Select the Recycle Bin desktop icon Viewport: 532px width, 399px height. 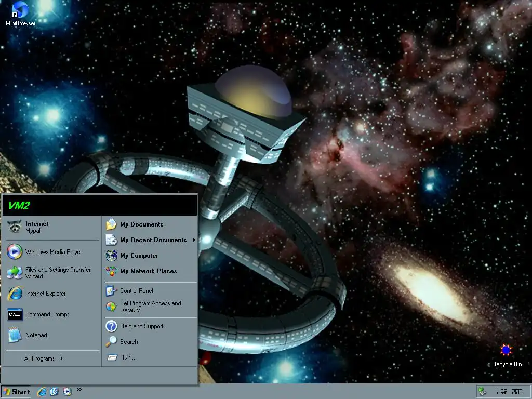click(506, 355)
